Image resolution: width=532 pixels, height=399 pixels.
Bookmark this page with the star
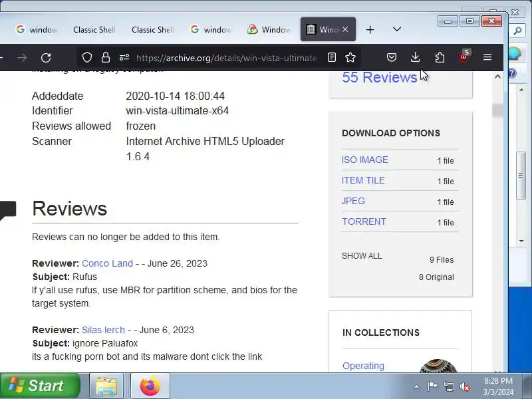(x=350, y=57)
